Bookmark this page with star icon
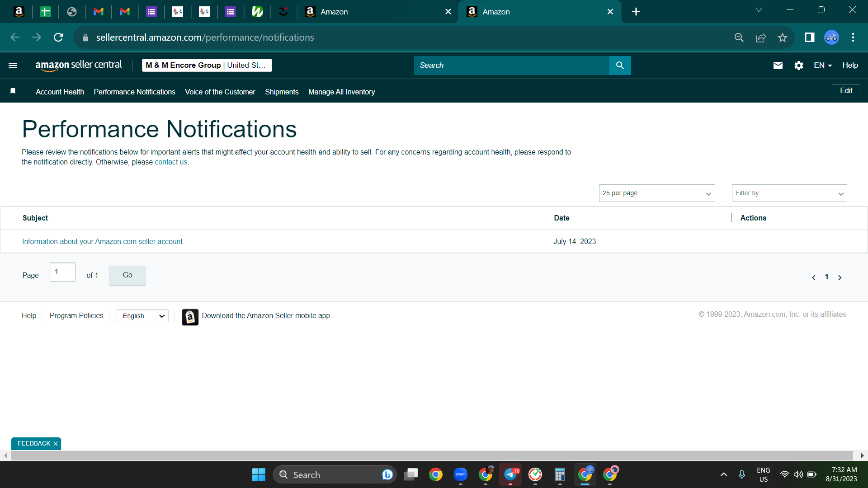This screenshot has height=488, width=868. click(x=783, y=38)
